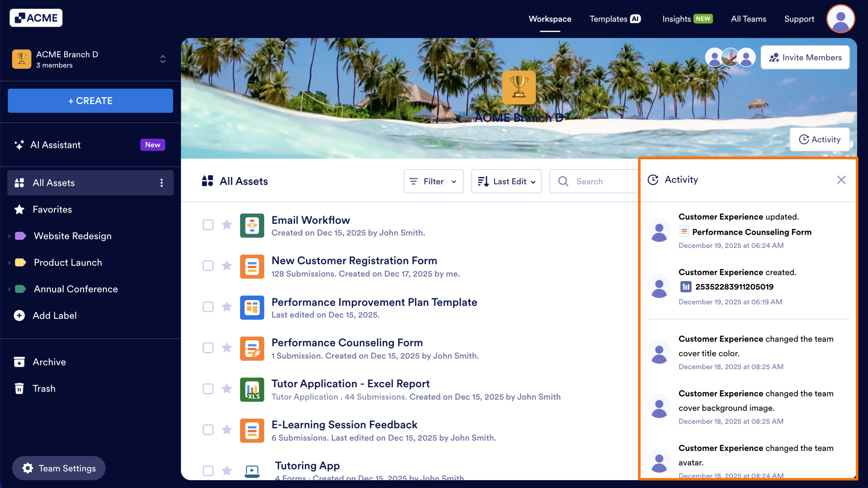Open the All Assets three-dot menu
Image resolution: width=868 pixels, height=488 pixels.
click(x=162, y=183)
